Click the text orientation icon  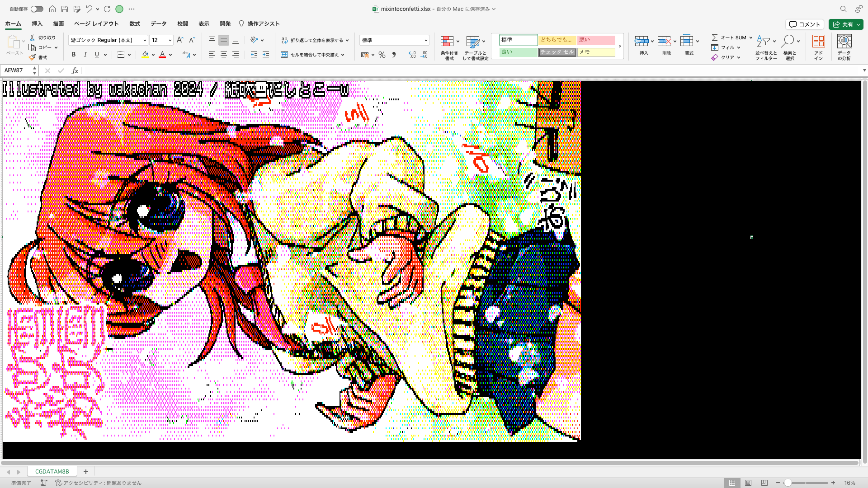pyautogui.click(x=254, y=40)
